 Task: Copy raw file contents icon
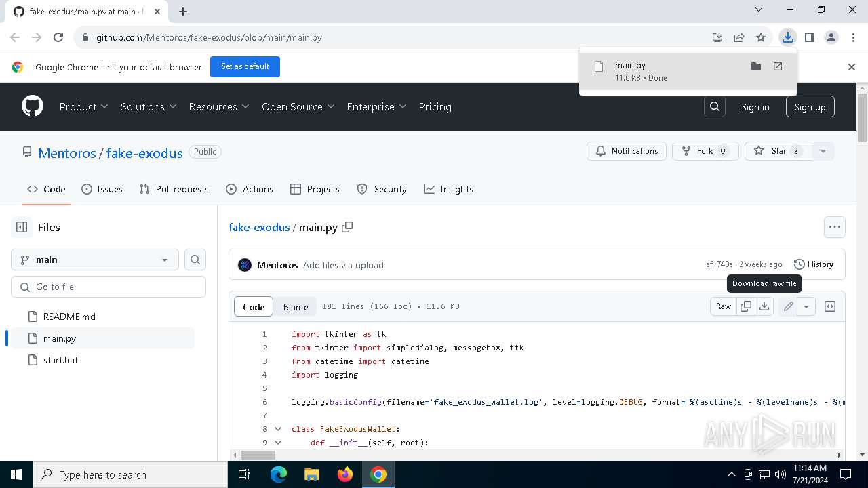click(746, 306)
